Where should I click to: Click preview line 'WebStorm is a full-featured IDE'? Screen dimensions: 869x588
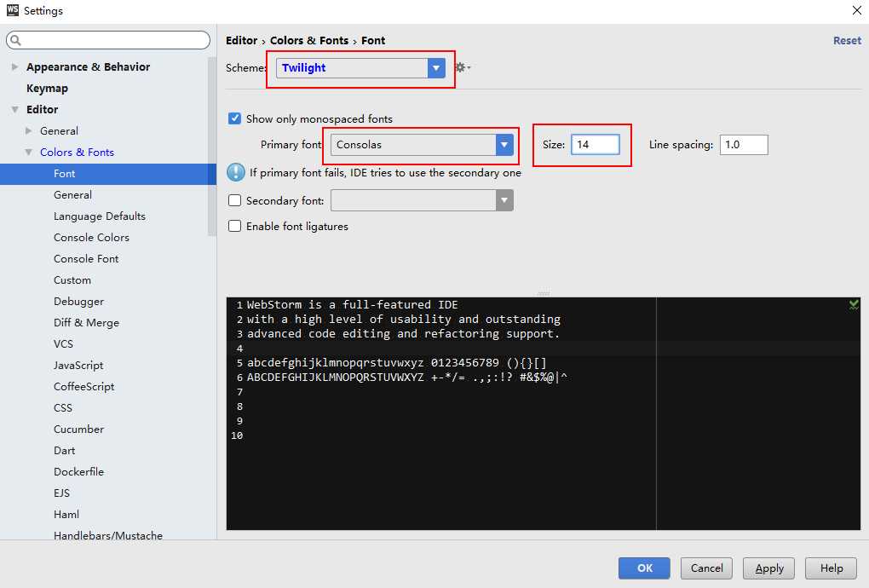pos(353,304)
